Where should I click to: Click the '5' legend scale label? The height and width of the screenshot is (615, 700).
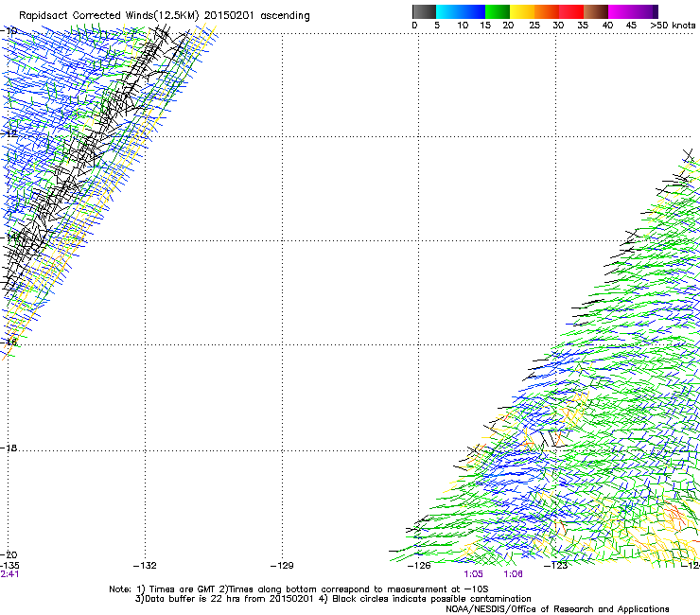point(437,26)
